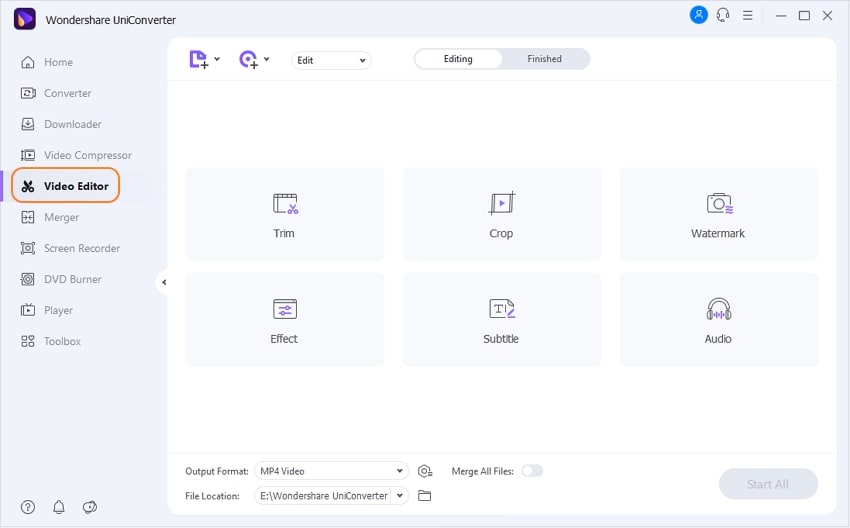Click the Wondershare UniConverter logo icon
This screenshot has height=528, width=850.
click(25, 19)
